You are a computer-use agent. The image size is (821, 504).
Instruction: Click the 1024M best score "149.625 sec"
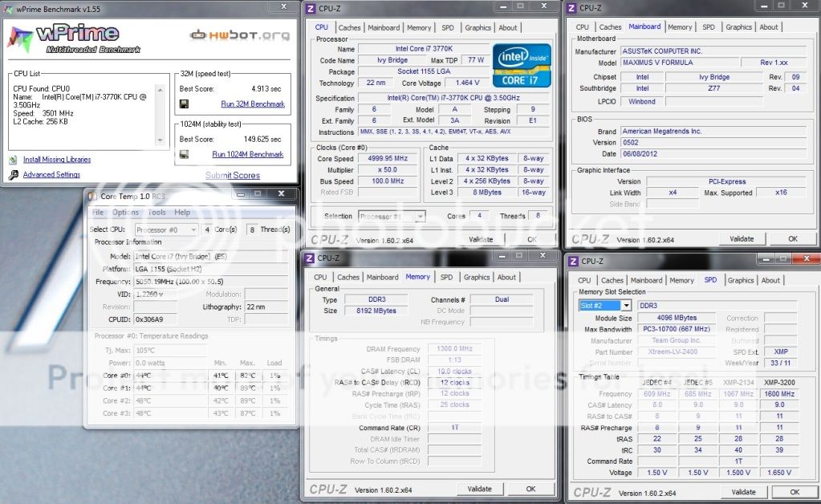pyautogui.click(x=262, y=139)
